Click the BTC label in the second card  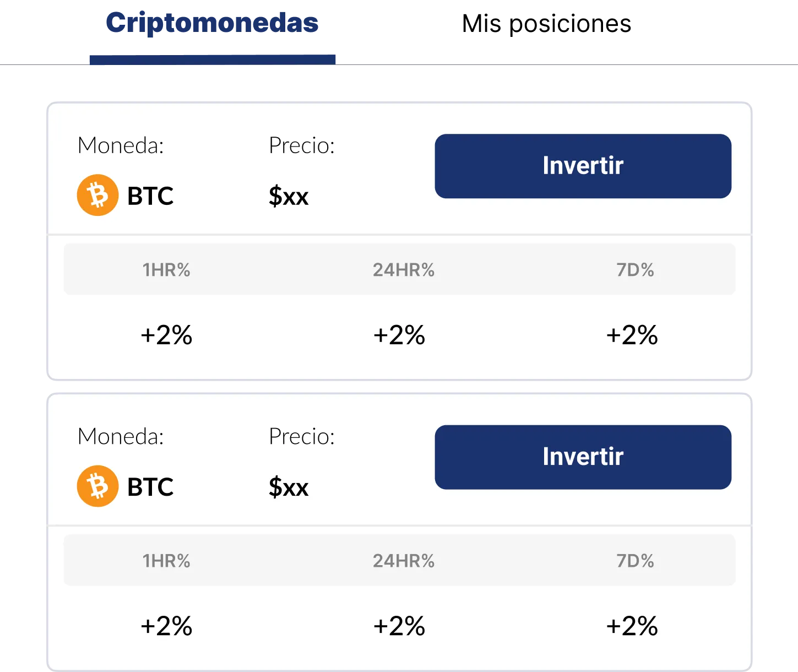150,487
